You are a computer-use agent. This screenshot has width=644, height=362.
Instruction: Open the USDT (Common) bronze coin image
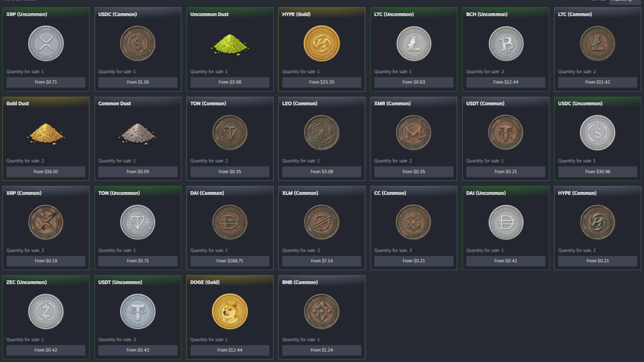point(506,133)
